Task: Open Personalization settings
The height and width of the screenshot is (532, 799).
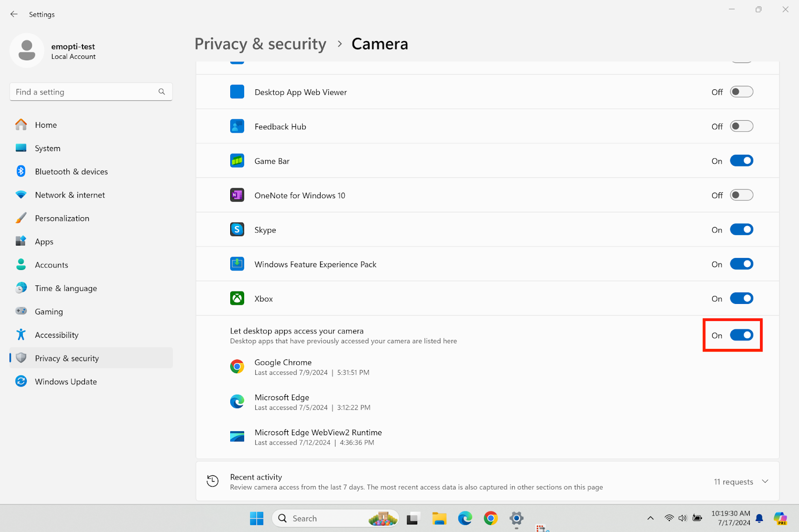Action: (91, 218)
